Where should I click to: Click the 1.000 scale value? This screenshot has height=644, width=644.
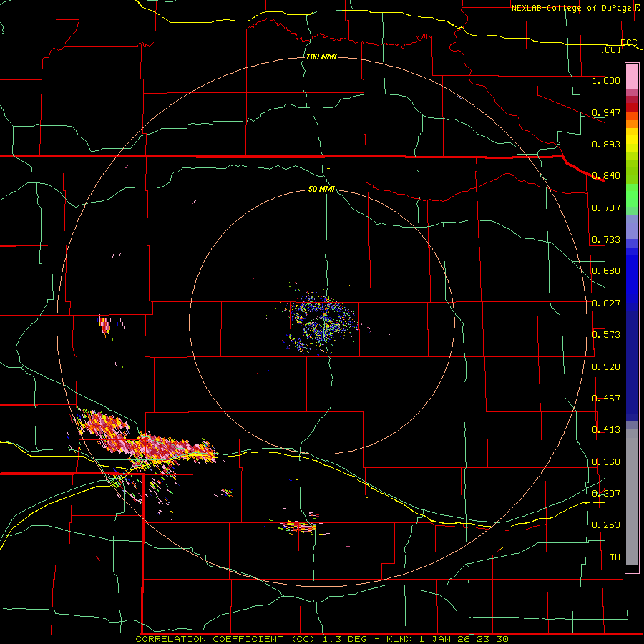[606, 80]
